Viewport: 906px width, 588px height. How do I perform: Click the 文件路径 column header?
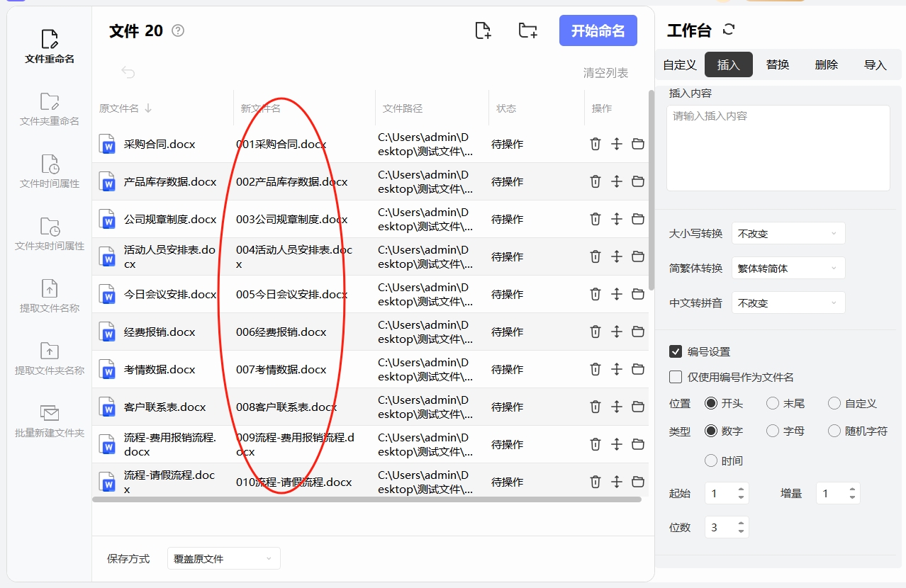point(403,108)
